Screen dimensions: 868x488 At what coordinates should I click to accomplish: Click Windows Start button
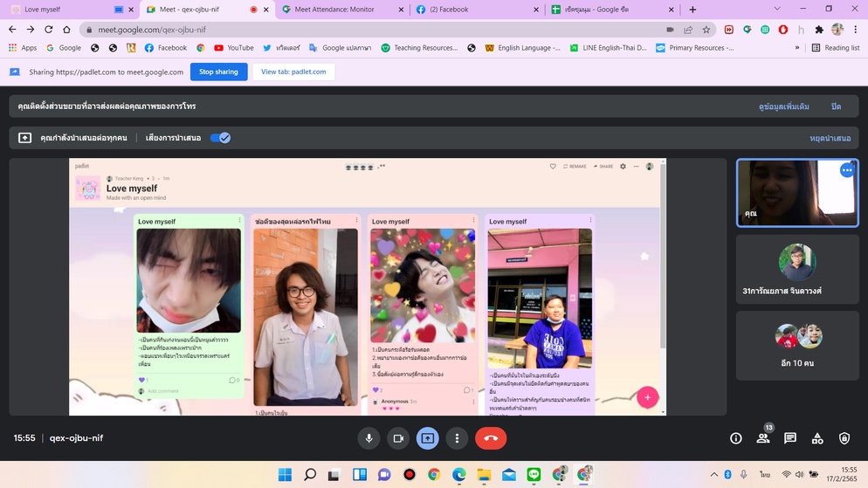(285, 475)
